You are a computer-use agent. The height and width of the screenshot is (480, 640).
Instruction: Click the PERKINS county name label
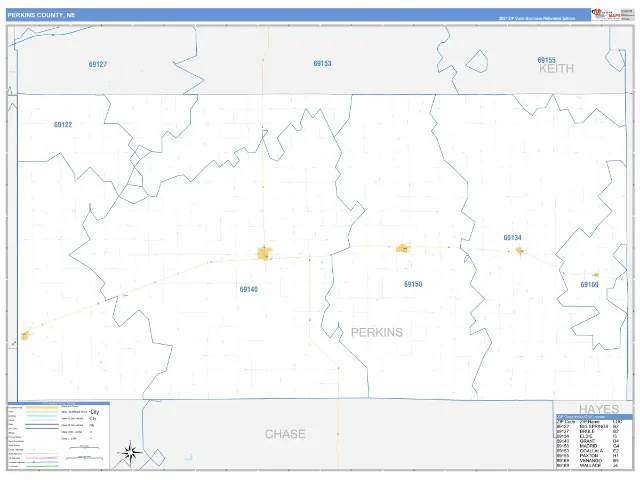click(x=377, y=332)
